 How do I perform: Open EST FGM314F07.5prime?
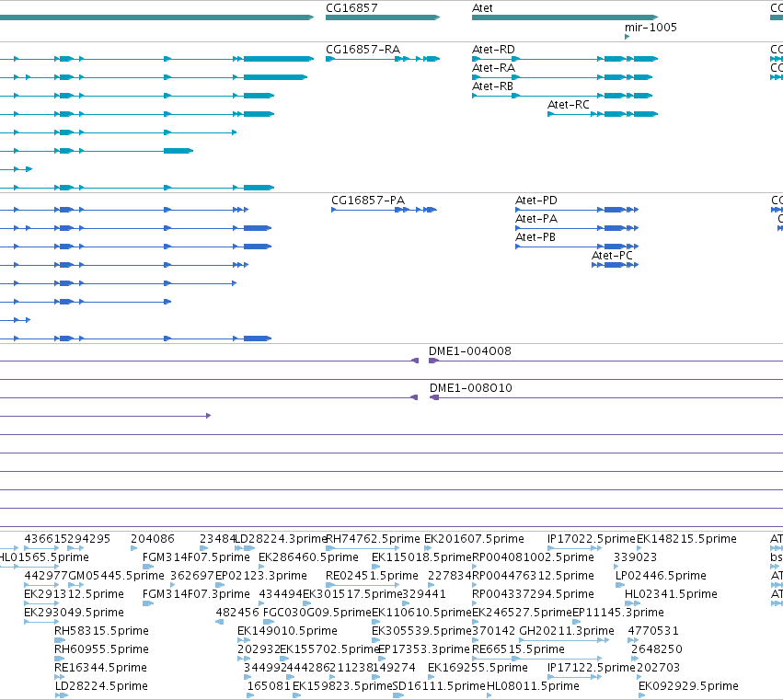click(196, 557)
